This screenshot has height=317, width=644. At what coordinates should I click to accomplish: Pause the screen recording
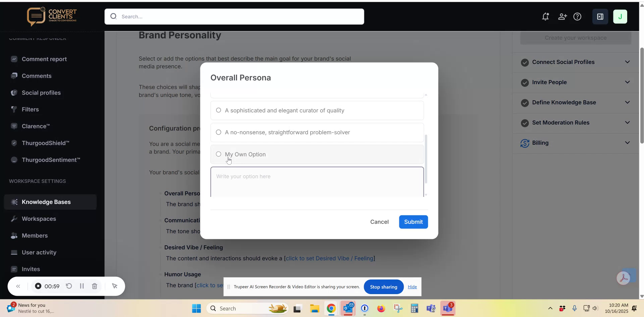coord(81,286)
